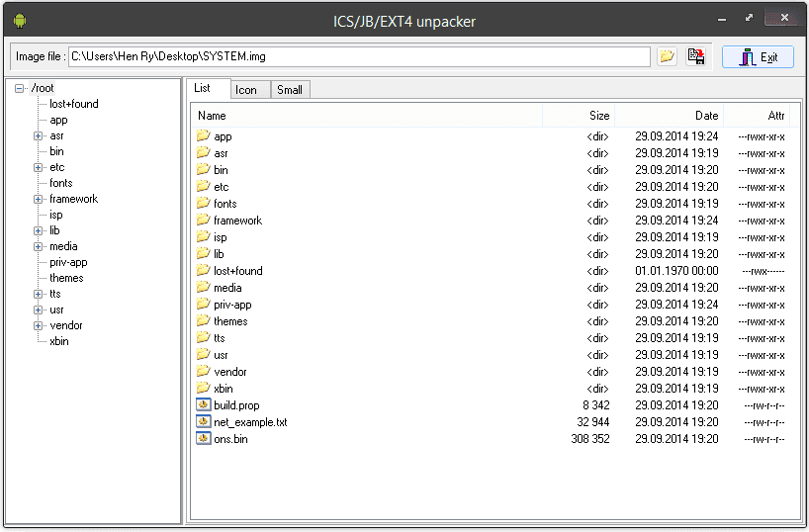Click the save/extract image icon
This screenshot has width=809, height=532.
696,56
